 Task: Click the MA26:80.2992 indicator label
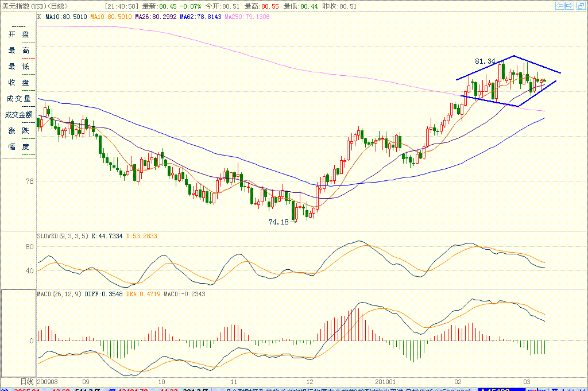coord(156,17)
